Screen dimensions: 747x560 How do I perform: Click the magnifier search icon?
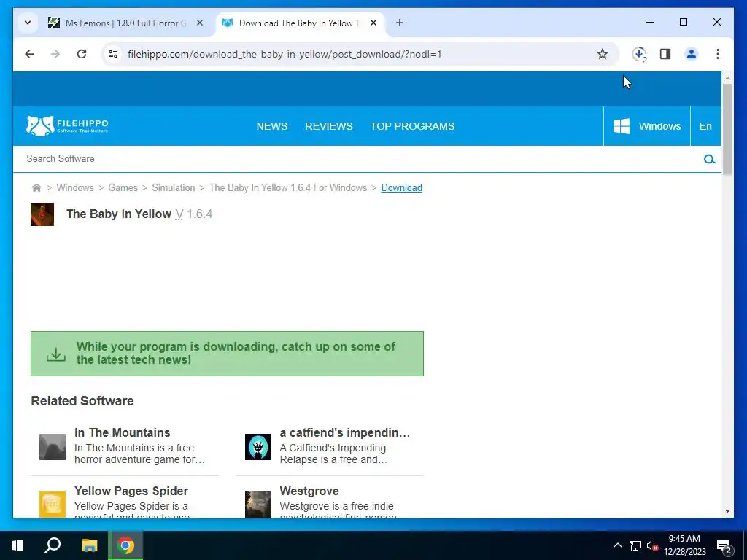[x=709, y=159]
